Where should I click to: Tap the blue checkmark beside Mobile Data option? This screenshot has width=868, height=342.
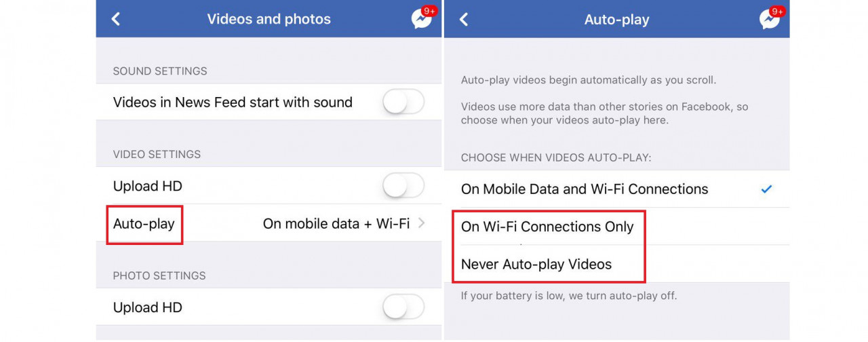[x=766, y=189]
